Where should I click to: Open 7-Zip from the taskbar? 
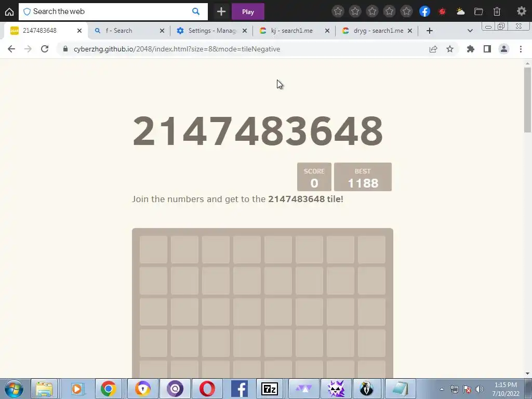tap(270, 389)
